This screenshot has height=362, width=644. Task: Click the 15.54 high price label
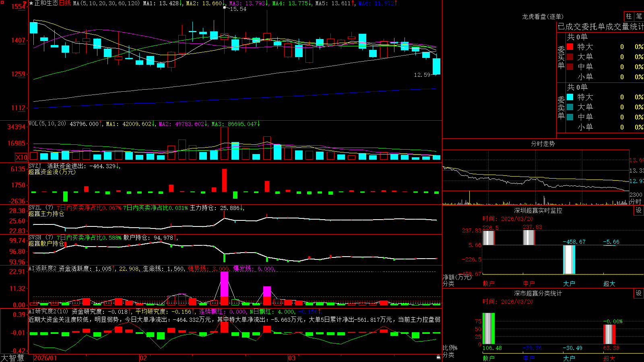pyautogui.click(x=238, y=9)
